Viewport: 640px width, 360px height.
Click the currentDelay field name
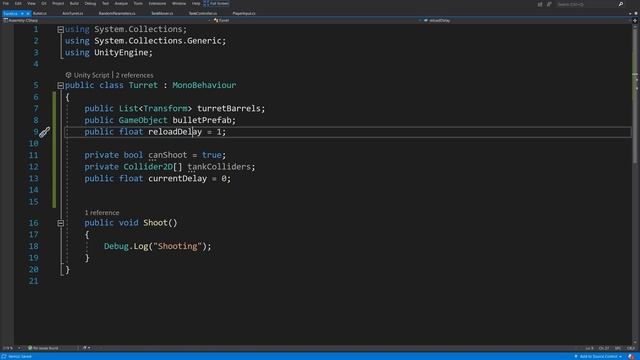click(x=177, y=178)
